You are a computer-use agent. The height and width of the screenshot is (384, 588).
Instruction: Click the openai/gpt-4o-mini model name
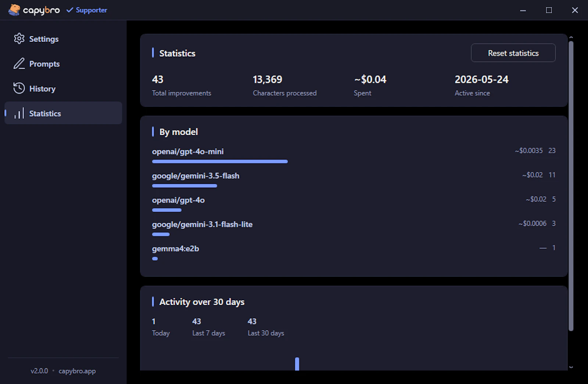pyautogui.click(x=188, y=151)
